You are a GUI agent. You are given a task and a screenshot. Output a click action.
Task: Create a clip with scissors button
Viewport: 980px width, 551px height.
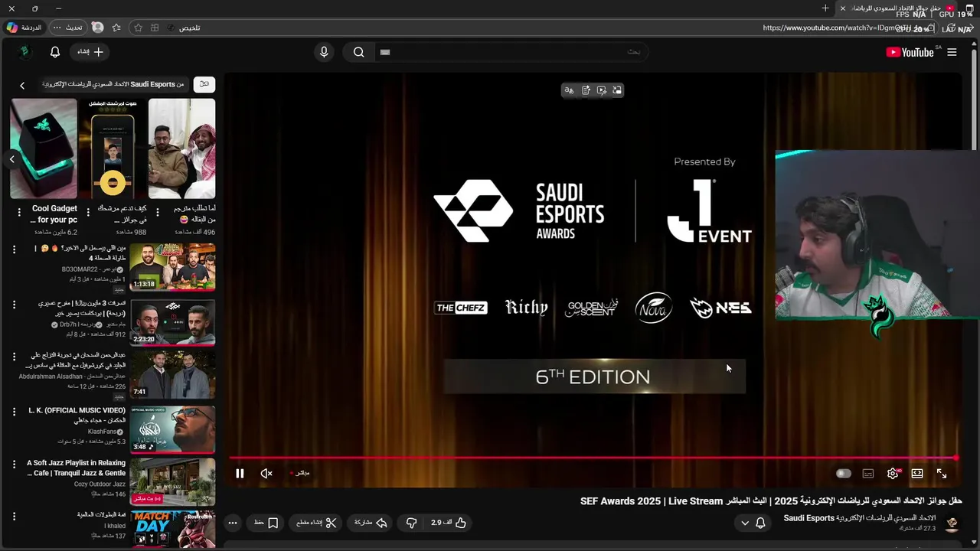coord(317,523)
